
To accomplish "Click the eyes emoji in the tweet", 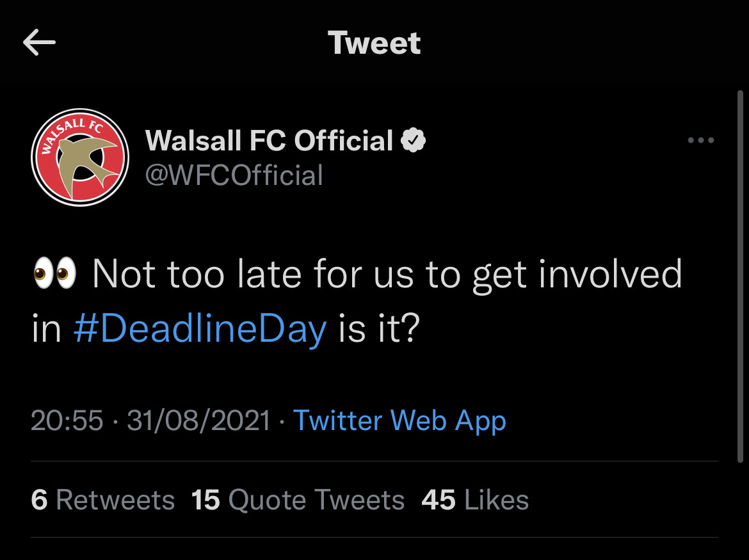I will point(55,273).
